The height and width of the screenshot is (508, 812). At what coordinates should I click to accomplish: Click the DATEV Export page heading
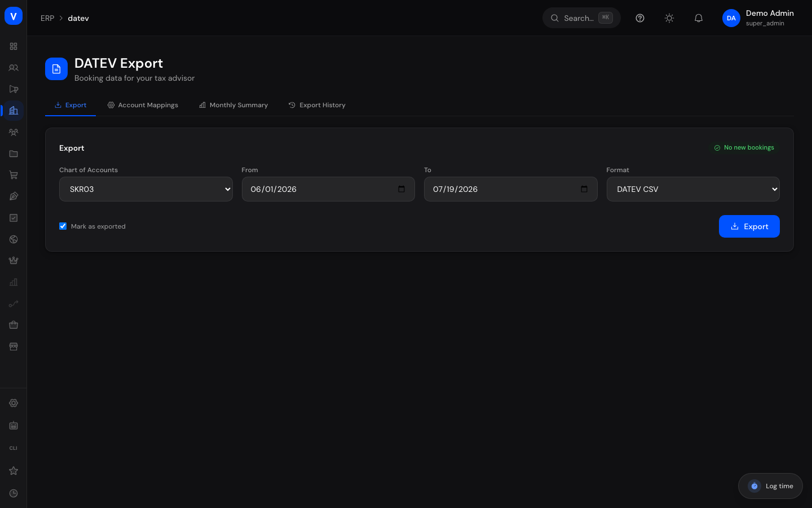tap(118, 63)
